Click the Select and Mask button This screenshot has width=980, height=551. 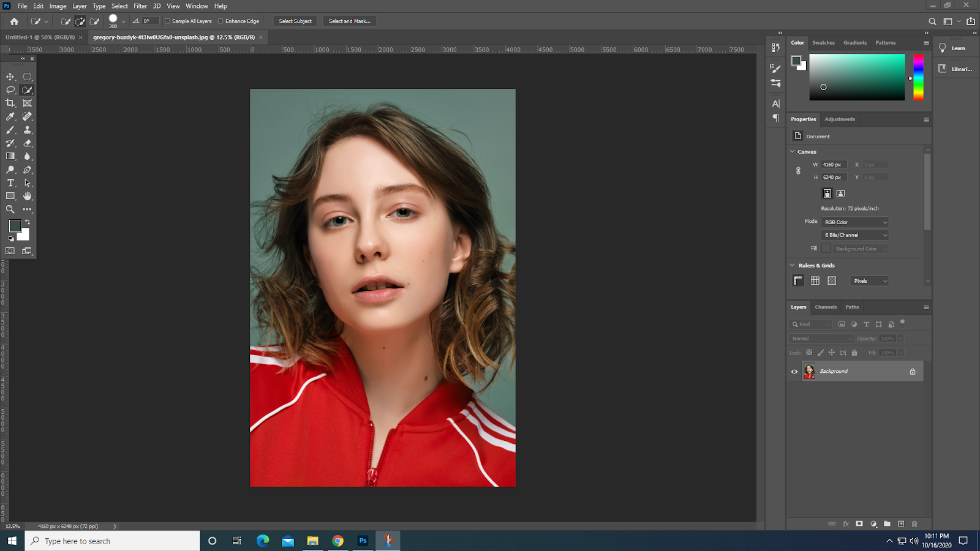[350, 21]
